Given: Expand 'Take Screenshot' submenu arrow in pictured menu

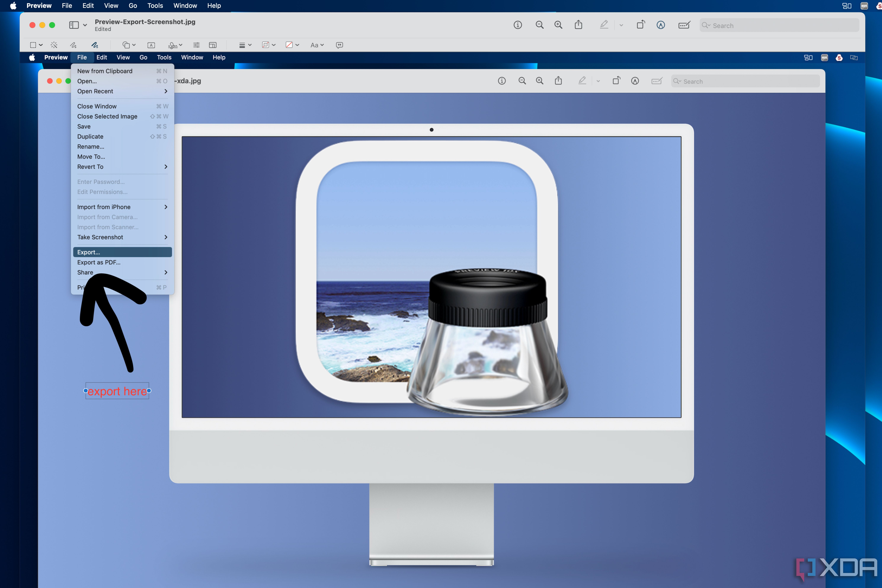Looking at the screenshot, I should pyautogui.click(x=166, y=237).
